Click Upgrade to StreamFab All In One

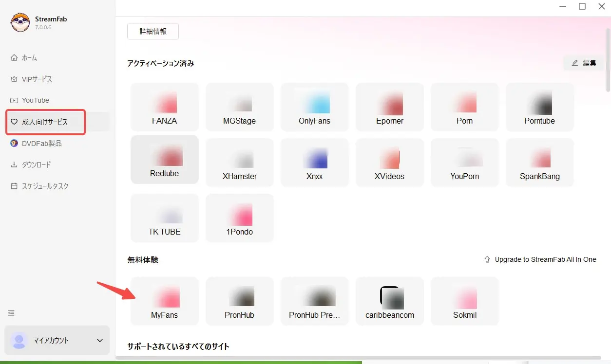click(x=545, y=260)
